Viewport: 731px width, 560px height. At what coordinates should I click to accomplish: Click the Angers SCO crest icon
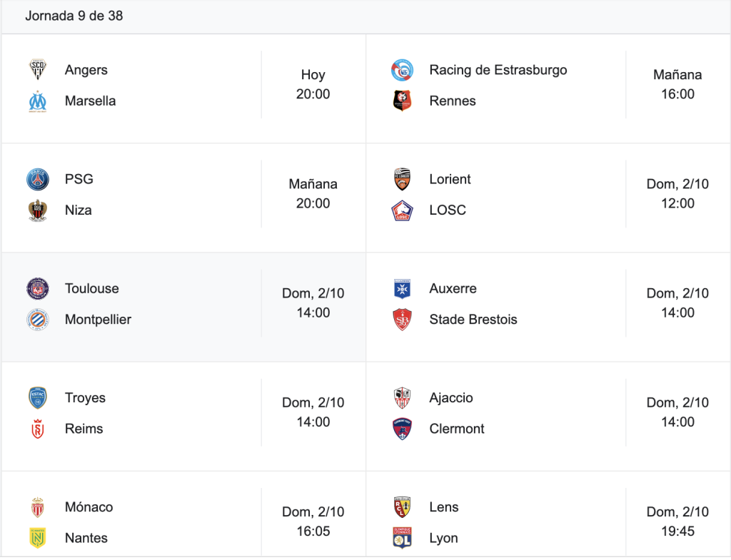coord(38,70)
